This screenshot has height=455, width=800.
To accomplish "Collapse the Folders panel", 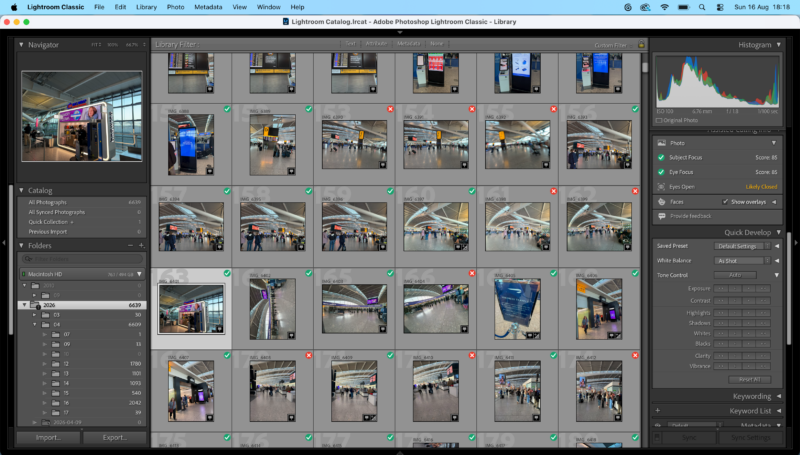I will [x=21, y=245].
